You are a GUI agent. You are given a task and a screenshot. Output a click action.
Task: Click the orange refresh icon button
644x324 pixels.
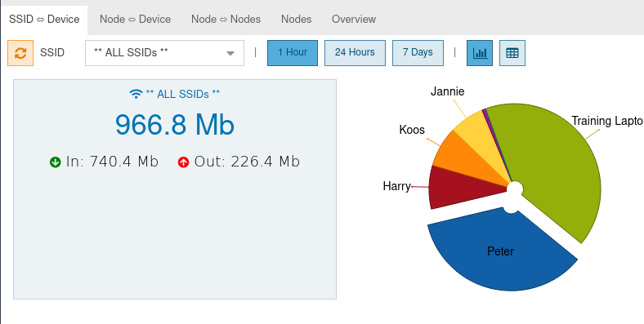click(x=20, y=53)
